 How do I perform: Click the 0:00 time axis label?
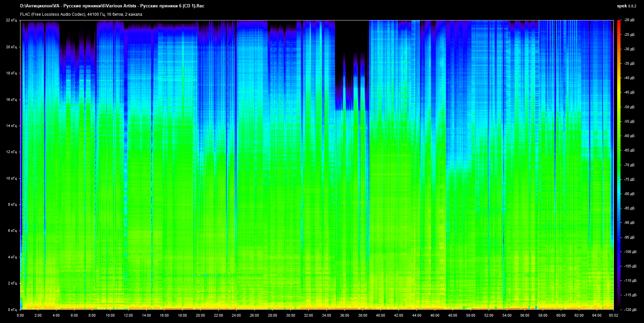pyautogui.click(x=20, y=315)
